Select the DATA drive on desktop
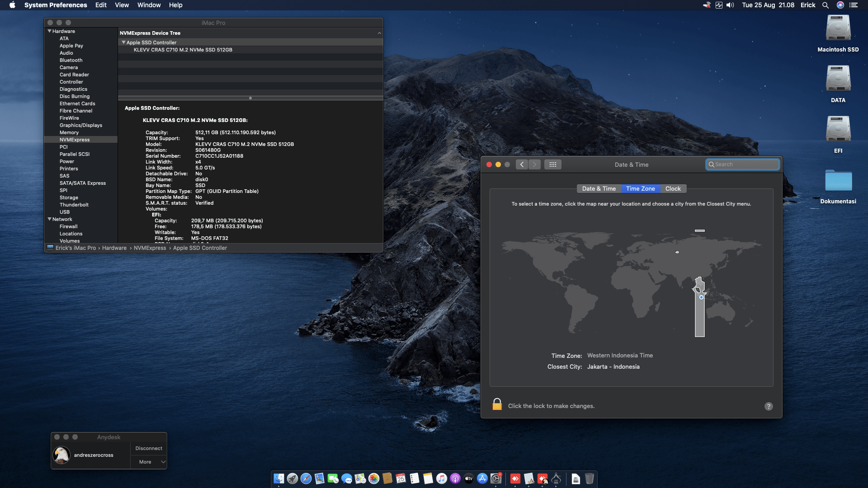 [838, 79]
